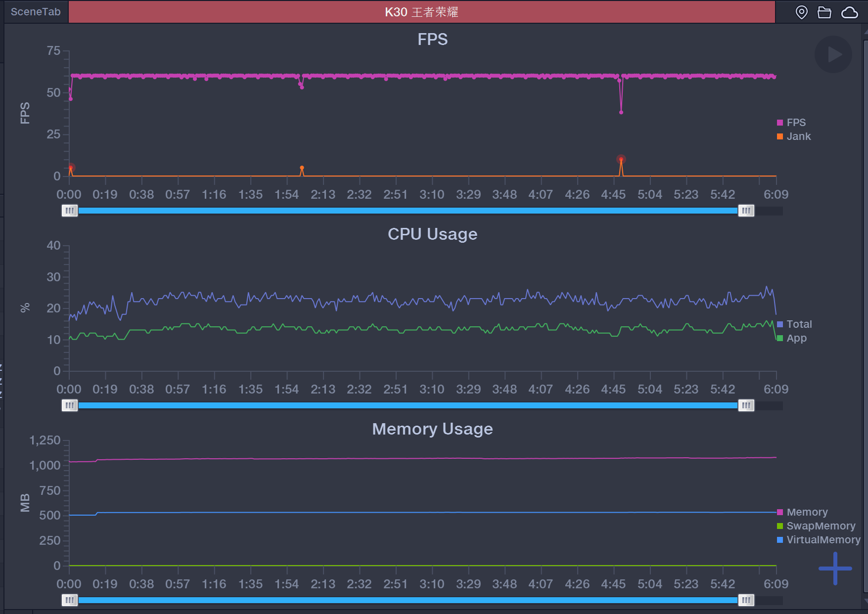
Task: Click CPU Usage right range slider handle
Action: [746, 406]
